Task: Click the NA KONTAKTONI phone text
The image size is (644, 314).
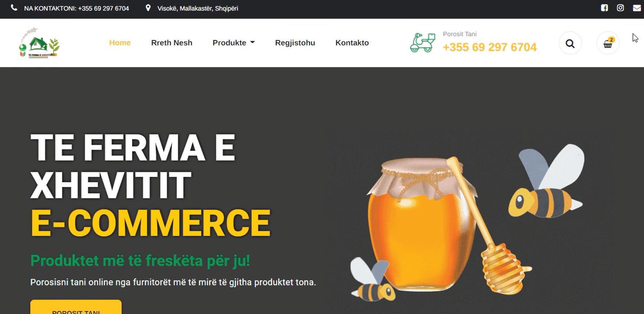Action: click(77, 8)
